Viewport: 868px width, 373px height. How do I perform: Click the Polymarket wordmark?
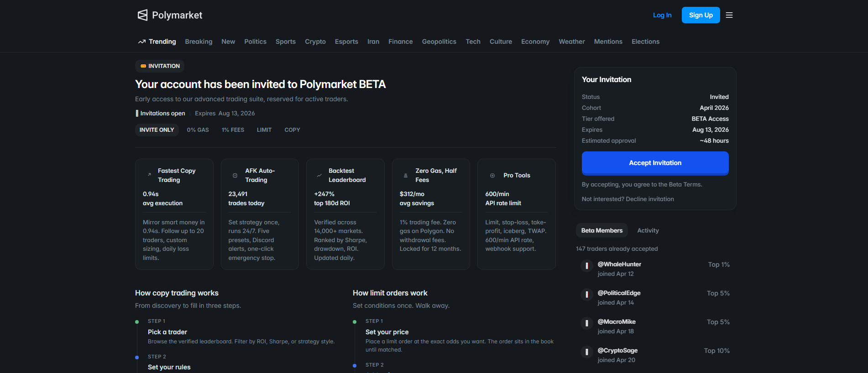coord(177,15)
